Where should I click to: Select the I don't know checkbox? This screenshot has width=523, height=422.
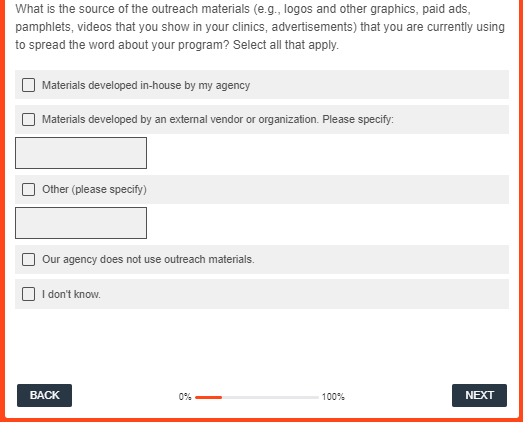(x=28, y=294)
